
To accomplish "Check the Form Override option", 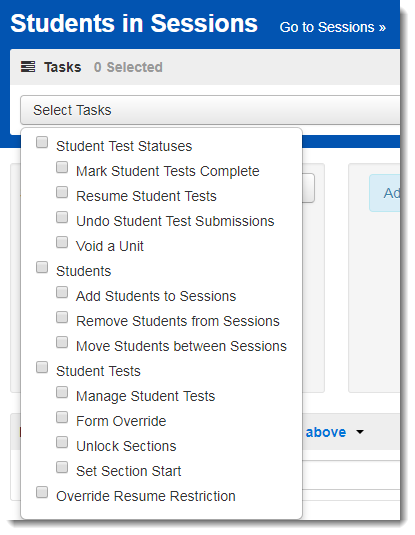I will coord(62,417).
